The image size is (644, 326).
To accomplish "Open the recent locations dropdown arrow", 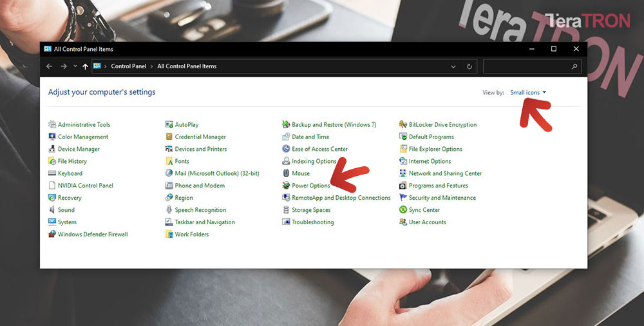I will 75,66.
